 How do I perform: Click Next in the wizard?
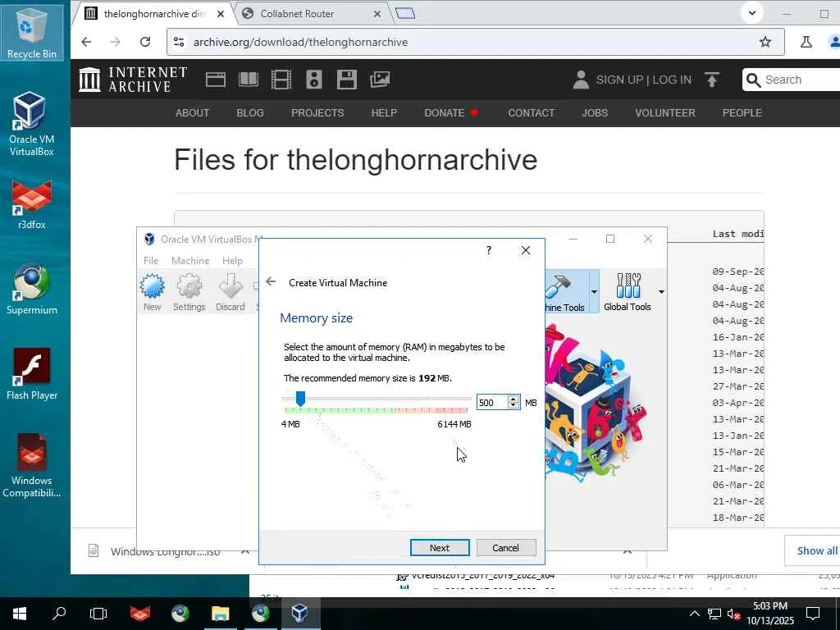click(440, 547)
